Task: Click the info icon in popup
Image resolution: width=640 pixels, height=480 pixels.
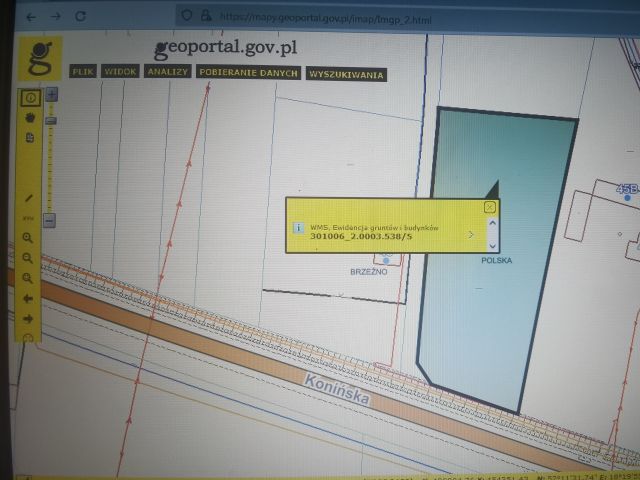Action: (298, 228)
